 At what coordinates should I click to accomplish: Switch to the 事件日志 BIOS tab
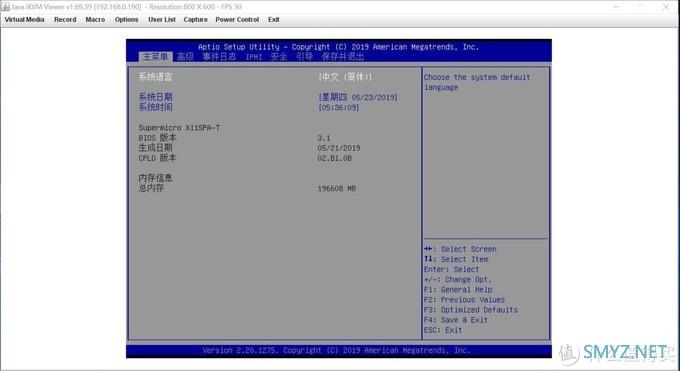219,57
